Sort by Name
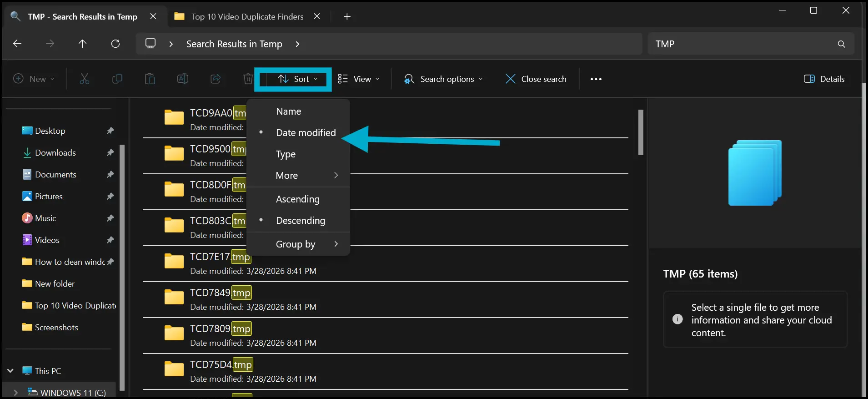 [x=298, y=111]
